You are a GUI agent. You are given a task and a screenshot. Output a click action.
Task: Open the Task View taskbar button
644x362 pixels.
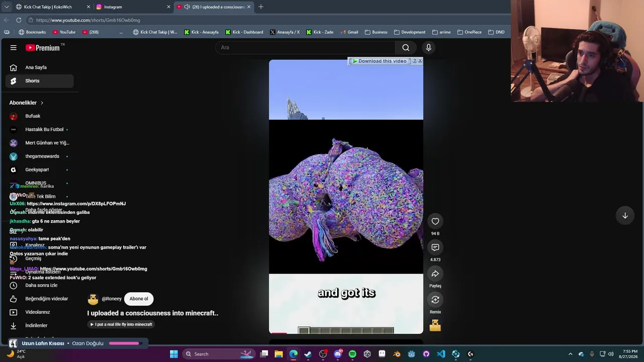264,354
